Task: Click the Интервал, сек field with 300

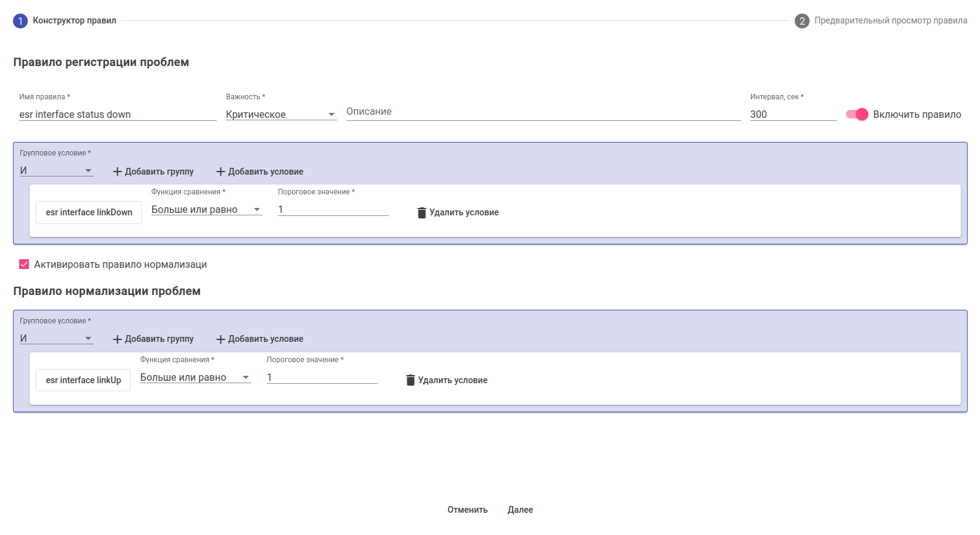Action: 792,115
